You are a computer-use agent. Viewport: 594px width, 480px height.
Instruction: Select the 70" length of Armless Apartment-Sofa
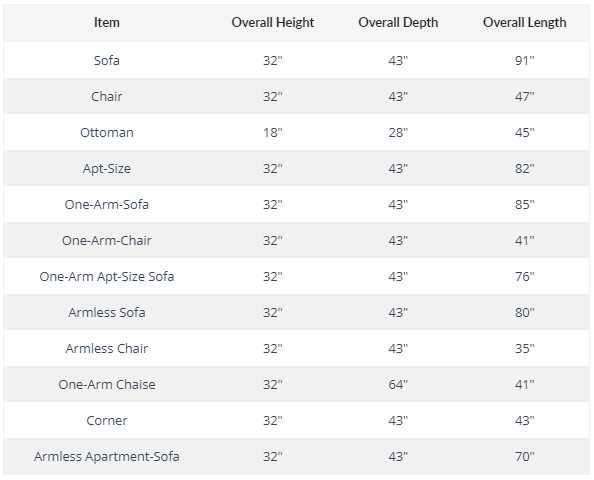coord(525,456)
